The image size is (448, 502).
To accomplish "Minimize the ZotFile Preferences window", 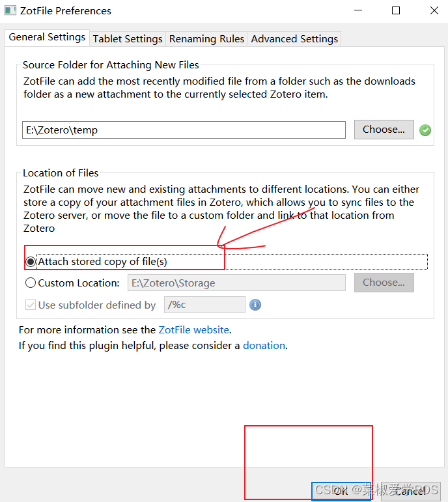I will click(x=358, y=10).
